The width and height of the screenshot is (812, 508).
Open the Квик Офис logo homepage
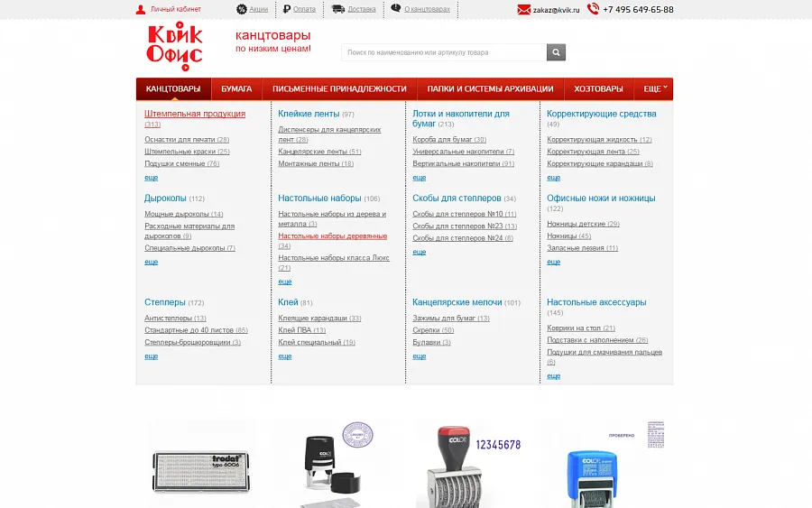pos(174,46)
